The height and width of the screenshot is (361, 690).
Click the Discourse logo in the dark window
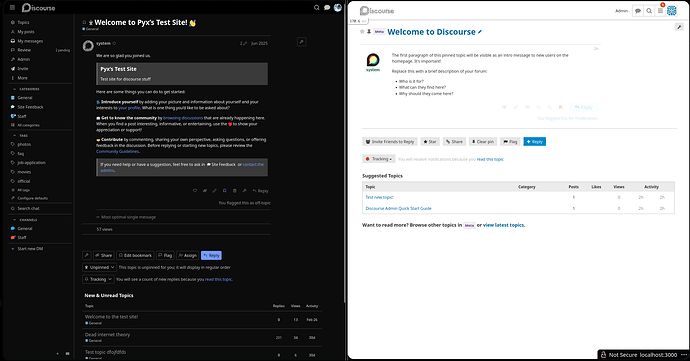click(39, 7)
